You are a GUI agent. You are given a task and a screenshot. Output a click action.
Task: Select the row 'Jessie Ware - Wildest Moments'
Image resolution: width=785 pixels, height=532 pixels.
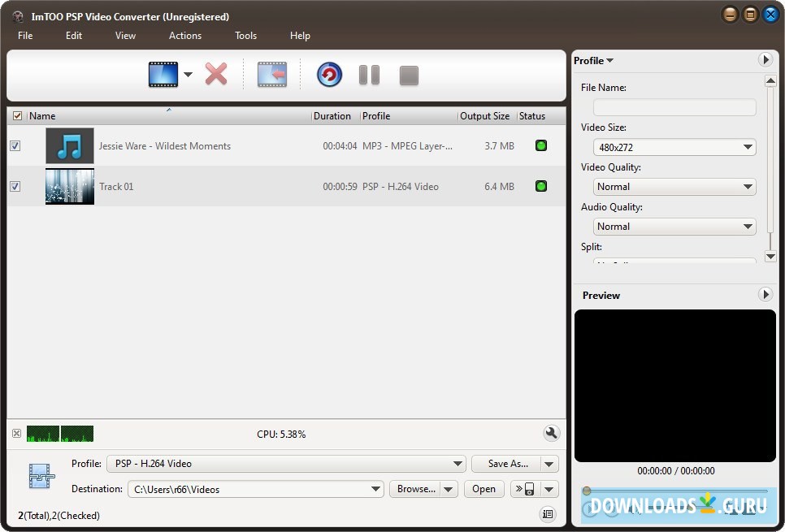286,145
